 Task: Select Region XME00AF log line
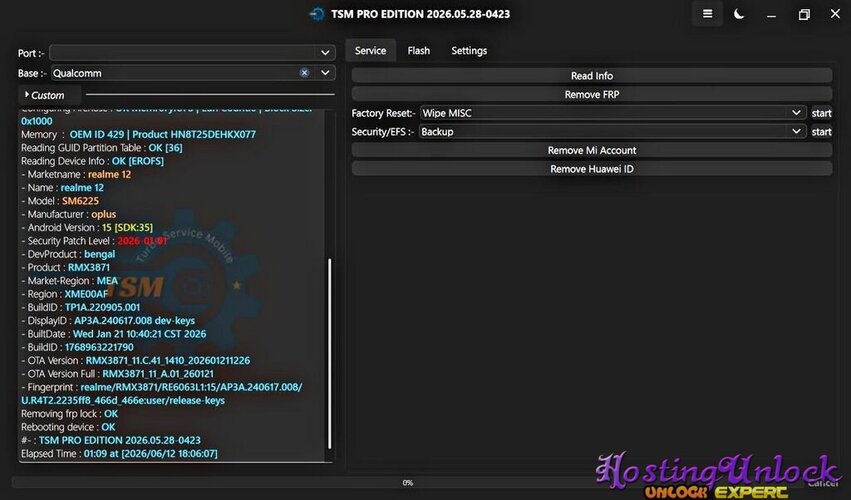(x=64, y=294)
